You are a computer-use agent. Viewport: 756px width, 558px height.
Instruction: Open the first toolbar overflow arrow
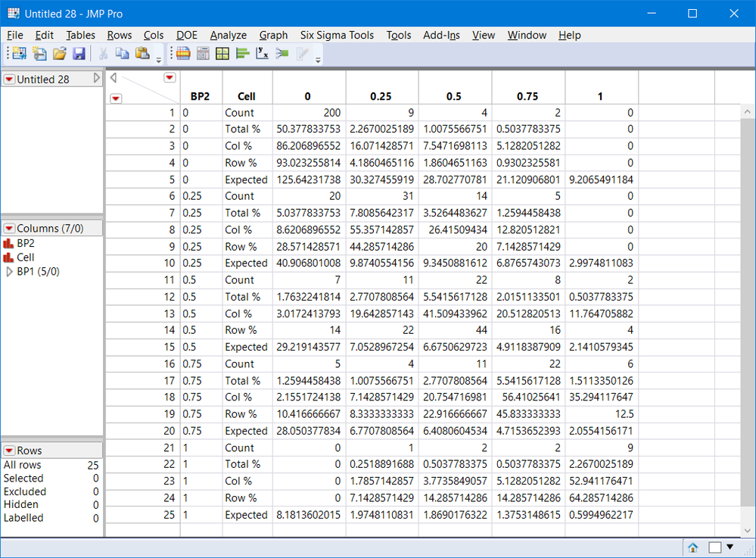(x=159, y=61)
